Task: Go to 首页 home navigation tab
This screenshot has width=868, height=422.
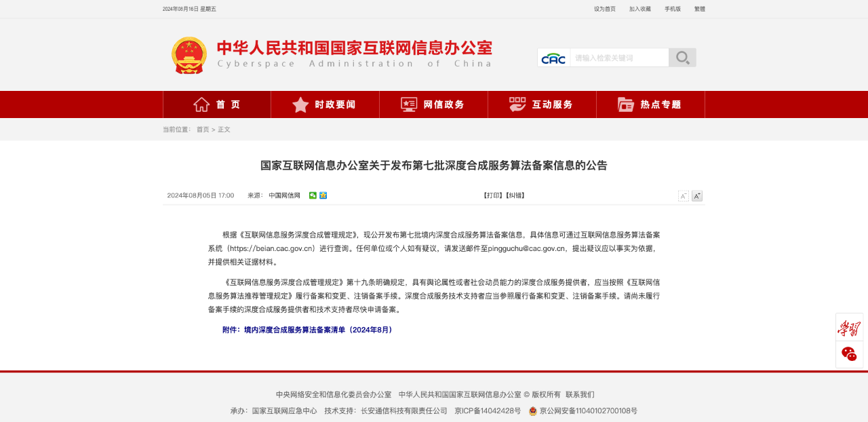Action: pyautogui.click(x=217, y=104)
